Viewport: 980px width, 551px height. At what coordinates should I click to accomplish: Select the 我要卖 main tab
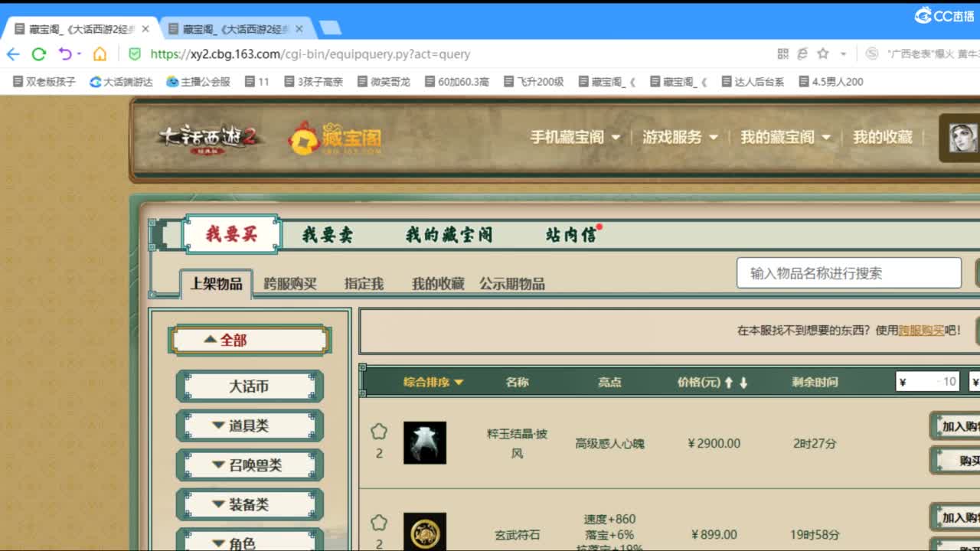[x=328, y=235]
